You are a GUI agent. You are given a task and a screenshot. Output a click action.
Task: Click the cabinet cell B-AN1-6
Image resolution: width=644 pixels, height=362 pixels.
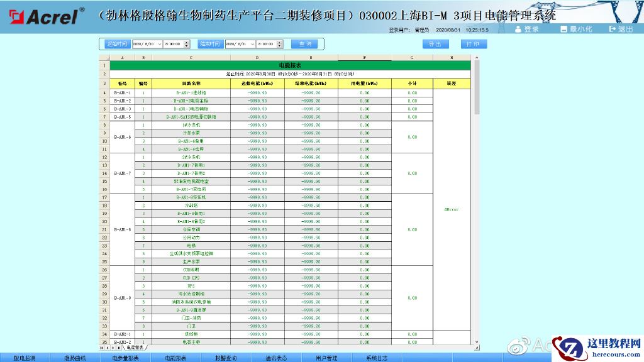point(123,137)
